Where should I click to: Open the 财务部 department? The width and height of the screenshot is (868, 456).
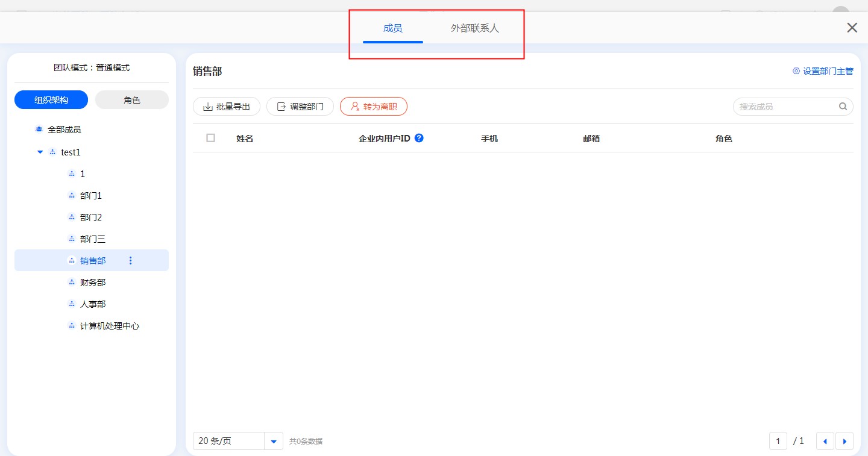(x=93, y=283)
